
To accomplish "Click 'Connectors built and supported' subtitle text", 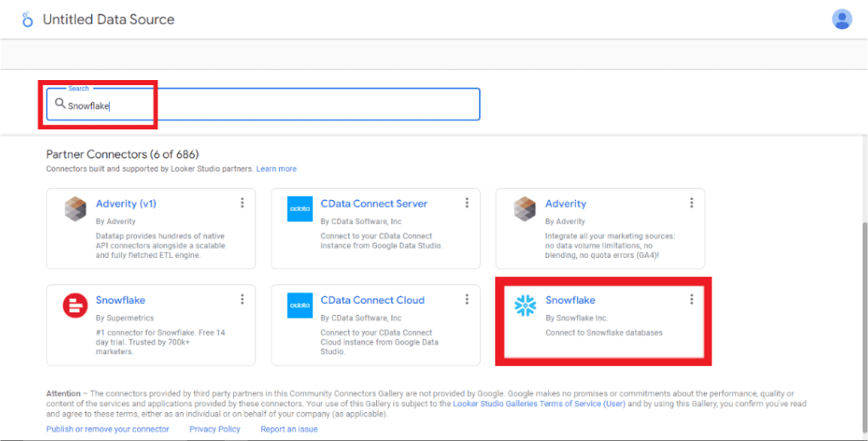I will click(x=150, y=169).
